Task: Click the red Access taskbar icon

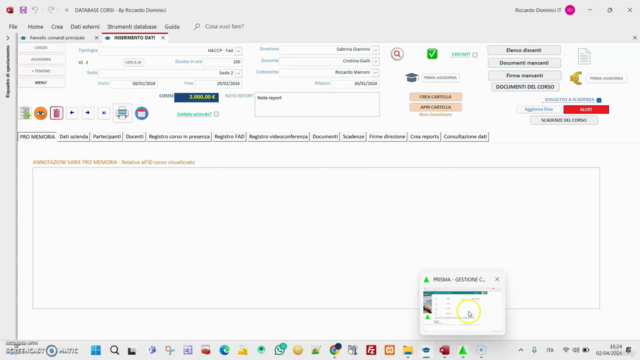Action: tap(444, 350)
